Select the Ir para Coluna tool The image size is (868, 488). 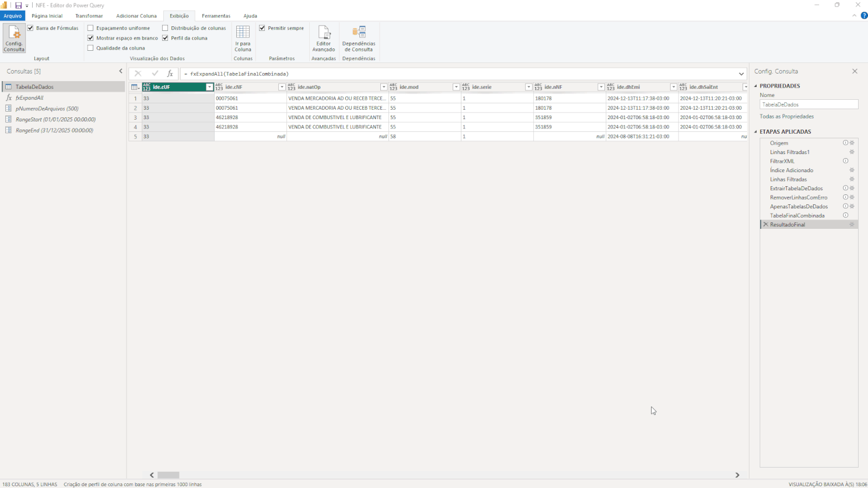click(x=243, y=38)
